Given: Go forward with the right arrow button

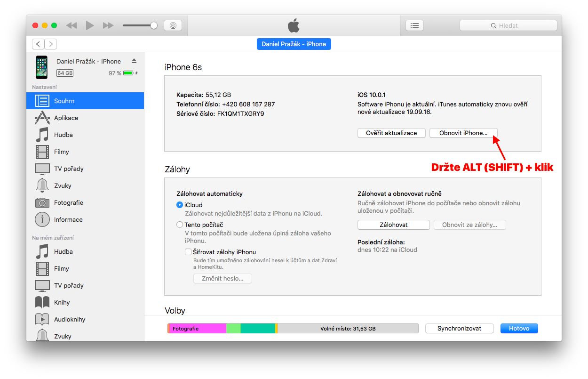Looking at the screenshot, I should pyautogui.click(x=51, y=44).
